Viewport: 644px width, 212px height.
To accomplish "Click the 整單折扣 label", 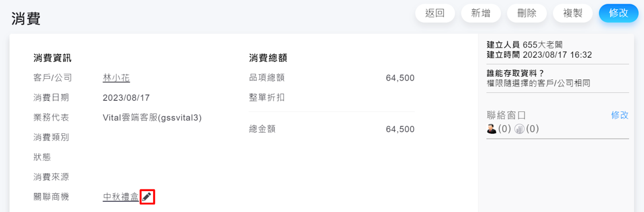I will [267, 97].
